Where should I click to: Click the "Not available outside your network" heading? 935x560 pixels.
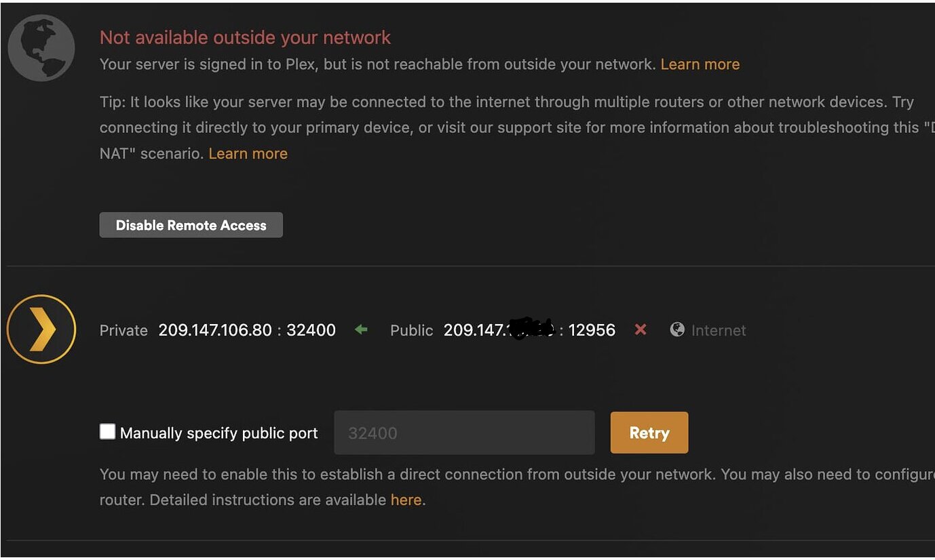pyautogui.click(x=245, y=37)
